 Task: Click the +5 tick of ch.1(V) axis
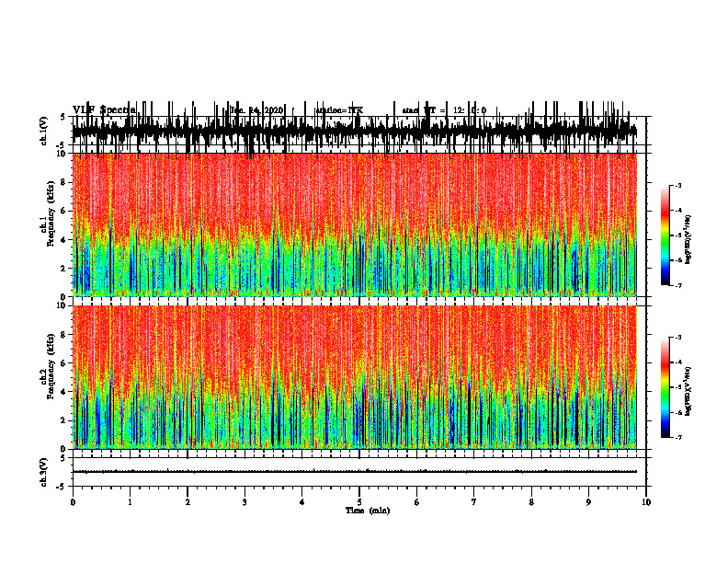63,117
